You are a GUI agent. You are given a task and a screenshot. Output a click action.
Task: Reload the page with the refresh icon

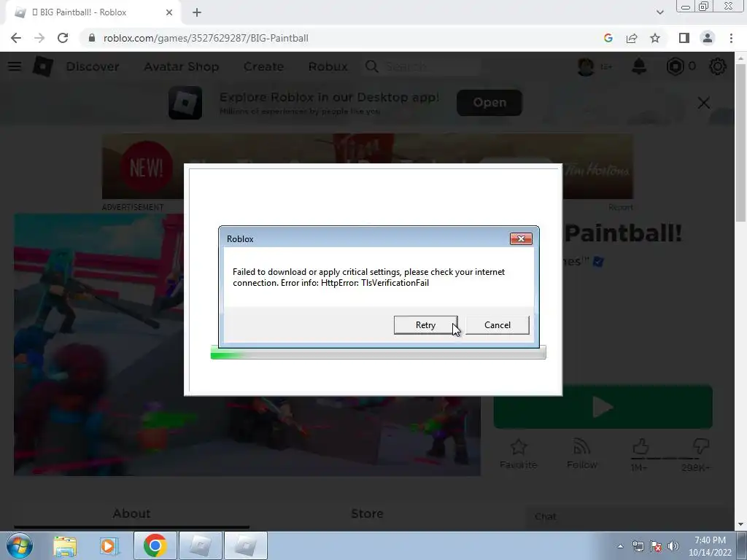click(x=63, y=38)
